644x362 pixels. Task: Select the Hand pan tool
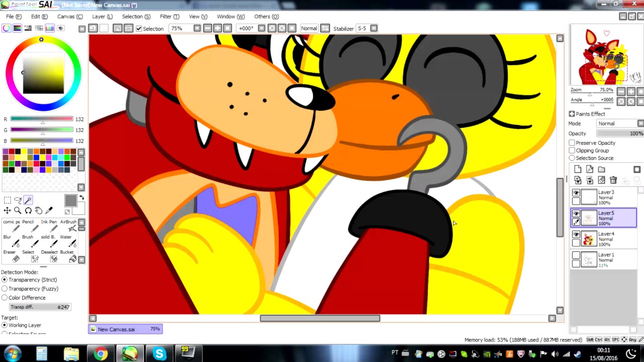point(39,211)
